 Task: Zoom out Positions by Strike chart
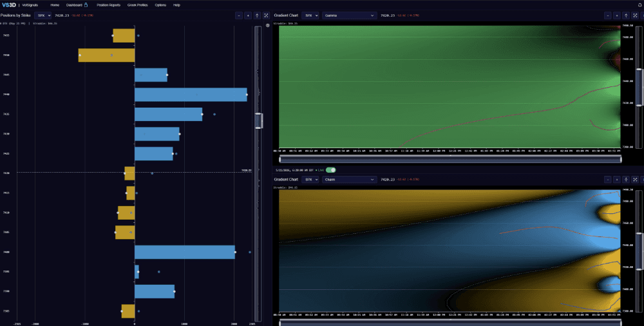[x=239, y=15]
